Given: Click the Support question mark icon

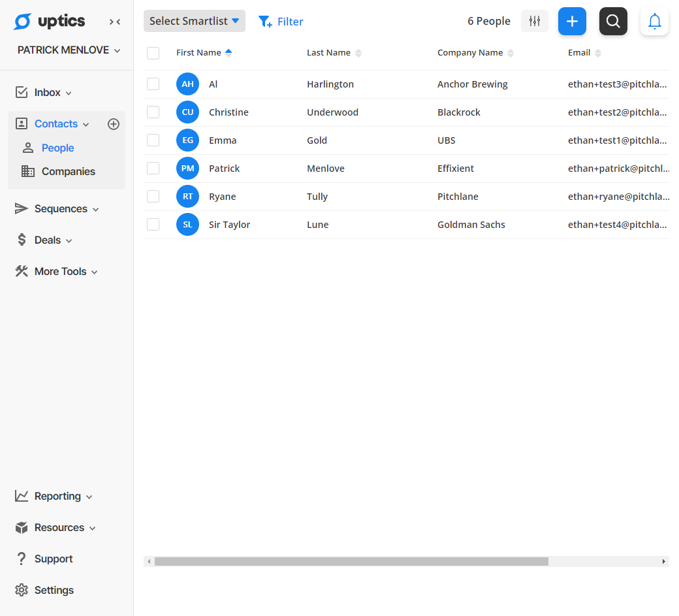Looking at the screenshot, I should (x=22, y=559).
